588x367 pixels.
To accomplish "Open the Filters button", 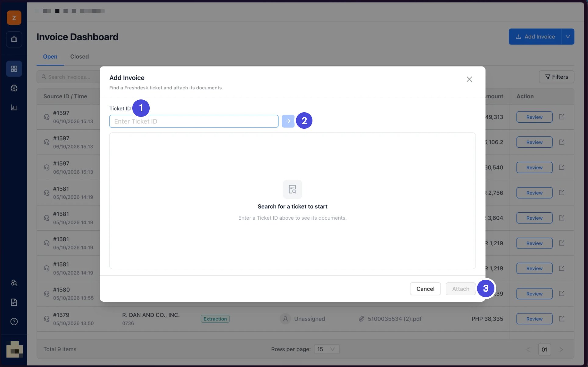I will tap(557, 77).
